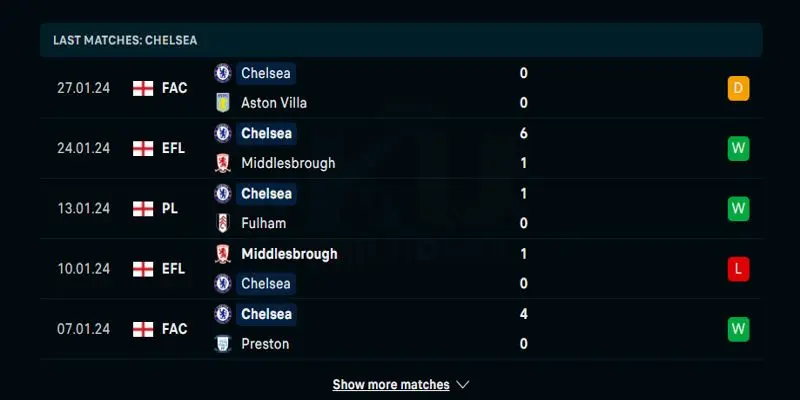
Task: Expand the Show more matches chevron
Action: click(x=462, y=384)
